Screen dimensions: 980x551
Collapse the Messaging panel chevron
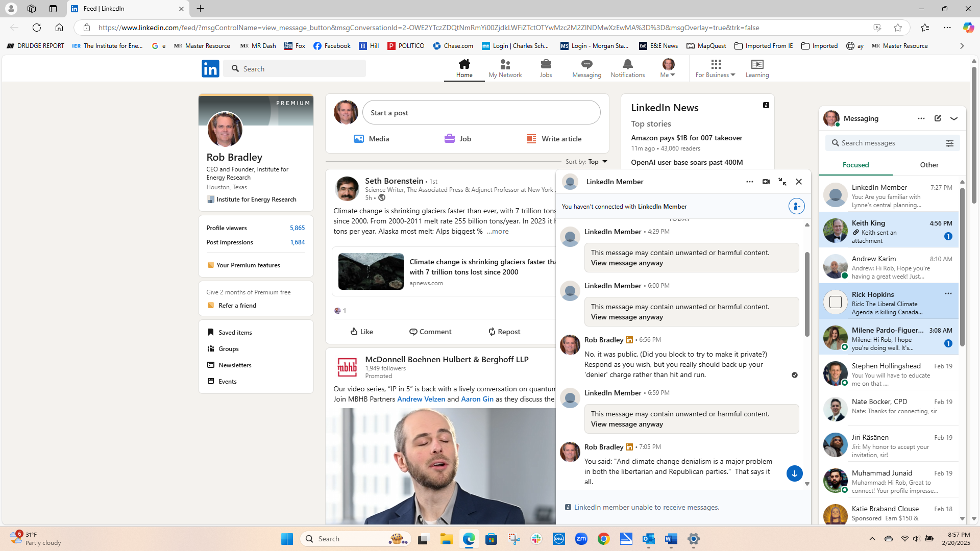click(x=954, y=118)
